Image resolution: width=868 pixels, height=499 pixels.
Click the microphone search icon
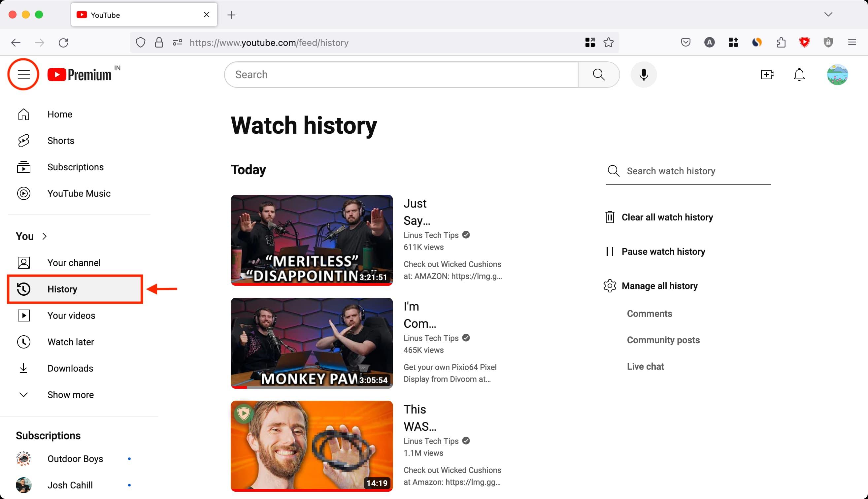tap(644, 74)
